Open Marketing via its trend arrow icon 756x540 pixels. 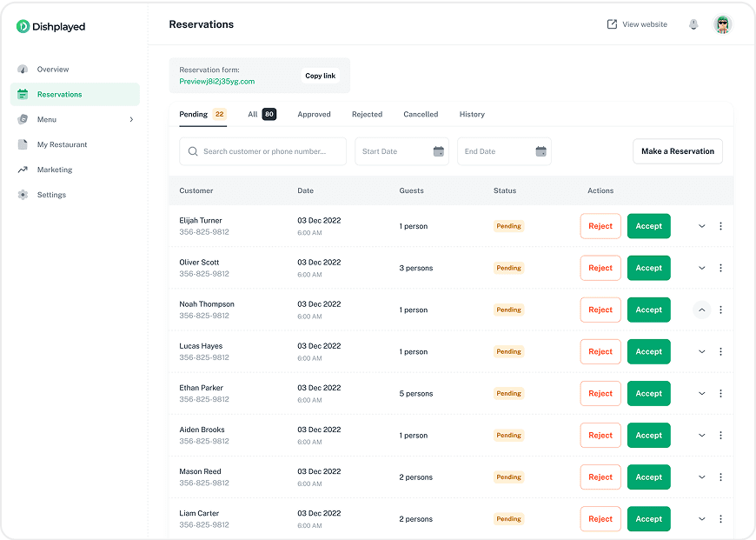[23, 170]
